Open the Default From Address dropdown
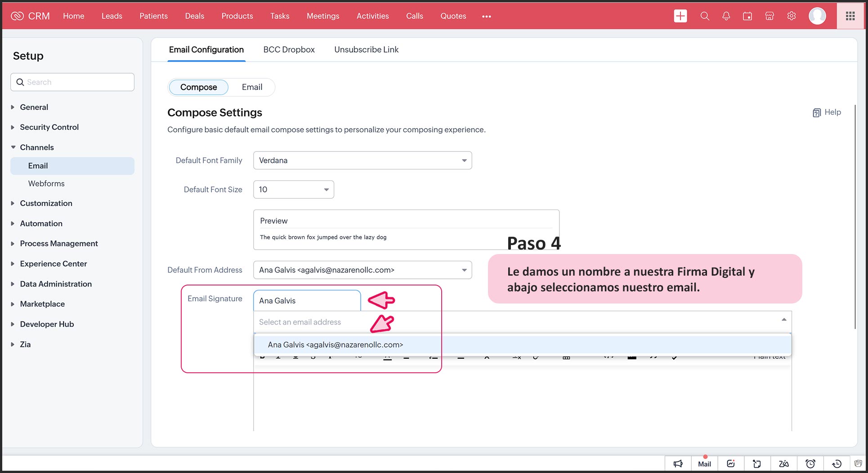The width and height of the screenshot is (868, 473). click(x=362, y=270)
